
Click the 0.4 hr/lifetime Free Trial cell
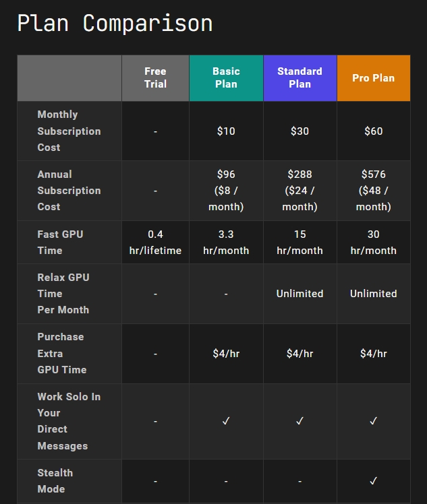155,243
